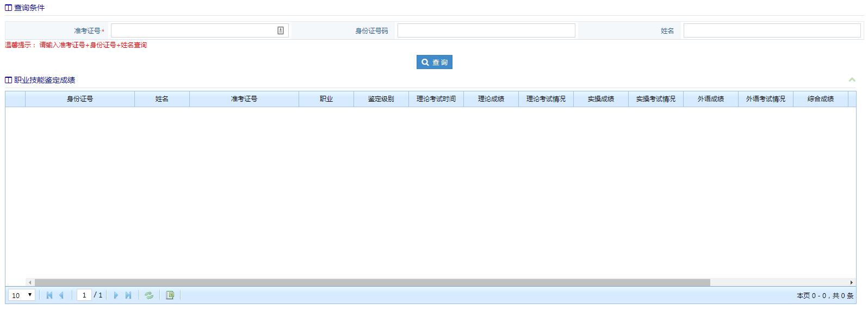Go to first page of results

point(49,295)
